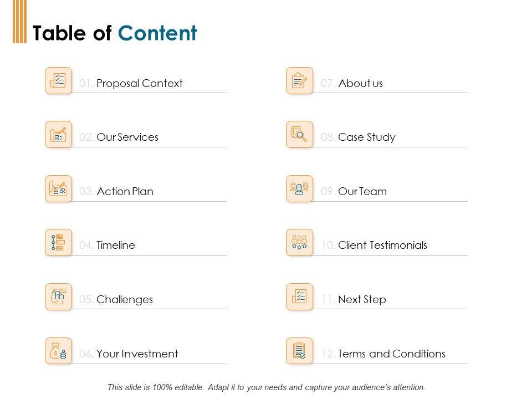Click the Your Investment money bag icon
The image size is (532, 399).
(58, 351)
